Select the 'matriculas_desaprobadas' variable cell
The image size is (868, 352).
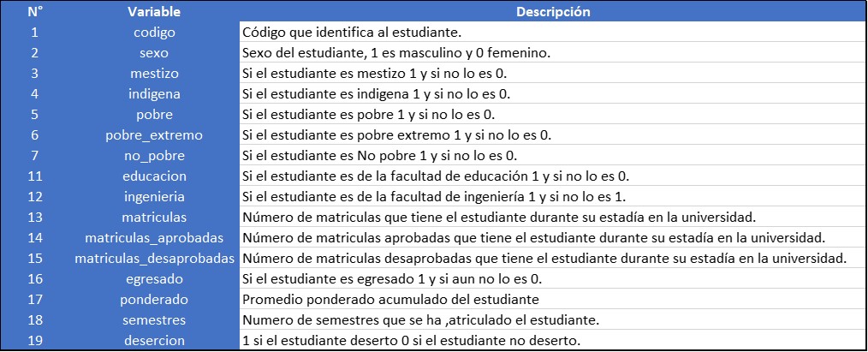pyautogui.click(x=154, y=259)
